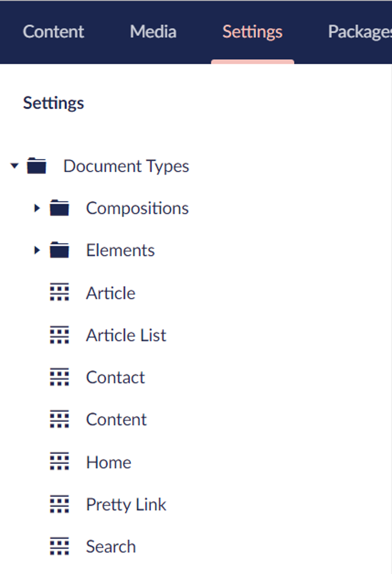This screenshot has width=392, height=574.
Task: Click the Home document type icon
Action: pyautogui.click(x=59, y=462)
